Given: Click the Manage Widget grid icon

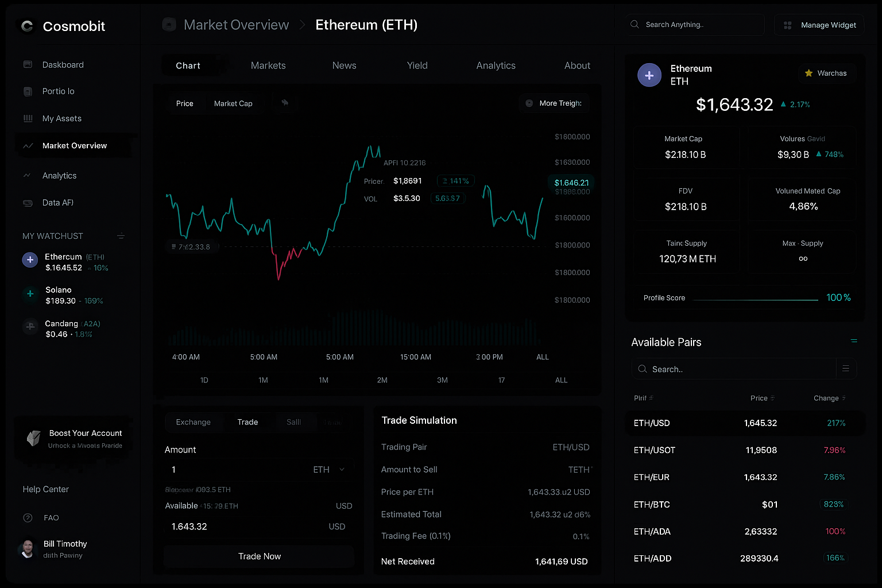Looking at the screenshot, I should [x=787, y=25].
